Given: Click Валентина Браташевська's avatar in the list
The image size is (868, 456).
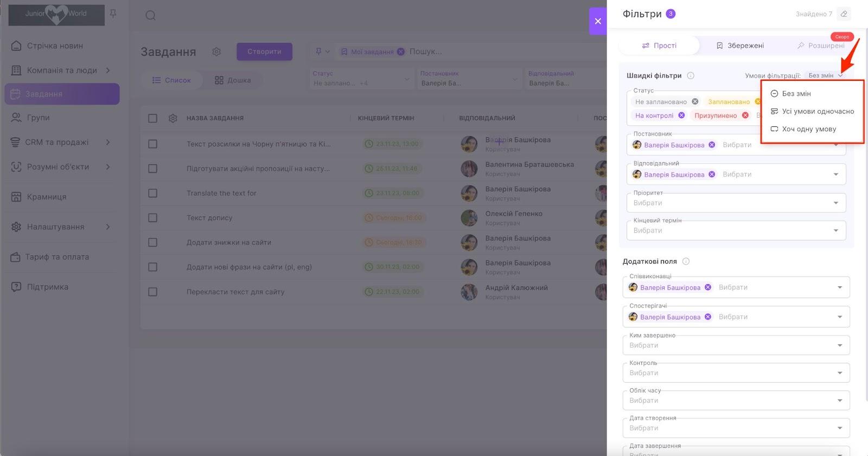Looking at the screenshot, I should point(469,169).
